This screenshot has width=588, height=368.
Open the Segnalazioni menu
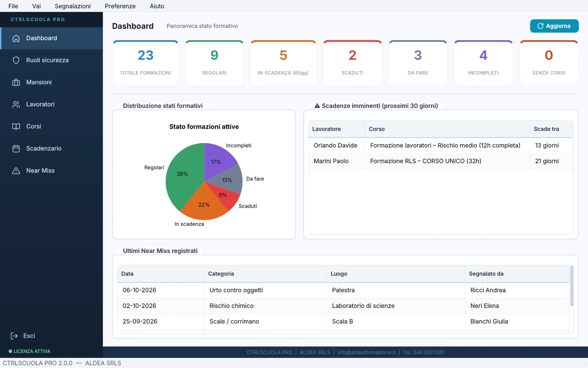tap(73, 6)
